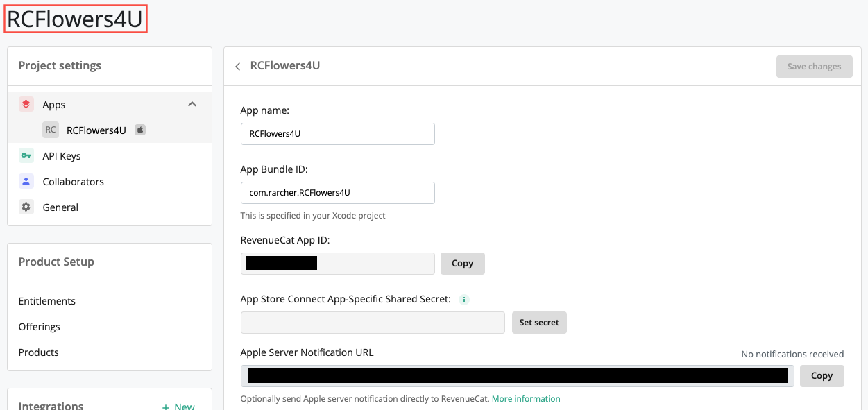Click the Apple Server Notification URL field
The height and width of the screenshot is (410, 868).
point(518,376)
